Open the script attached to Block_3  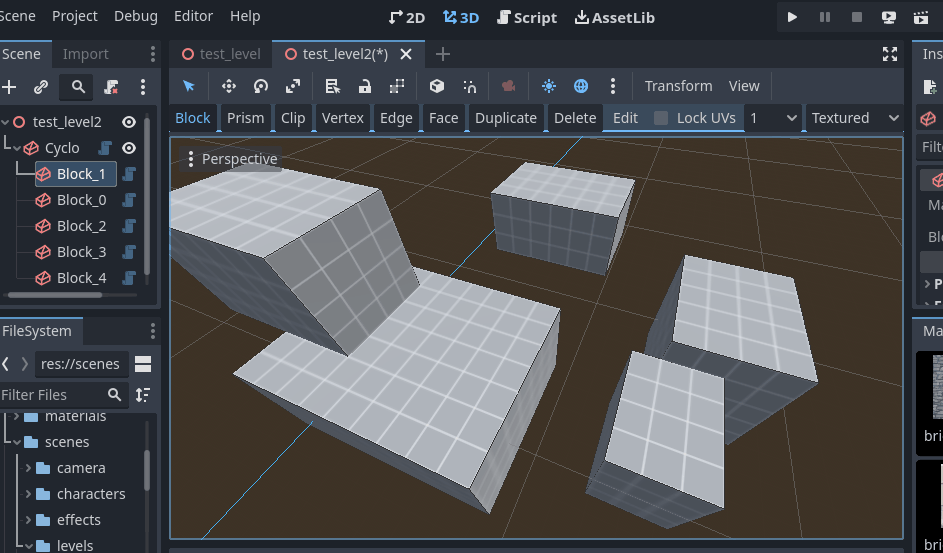[x=128, y=252]
